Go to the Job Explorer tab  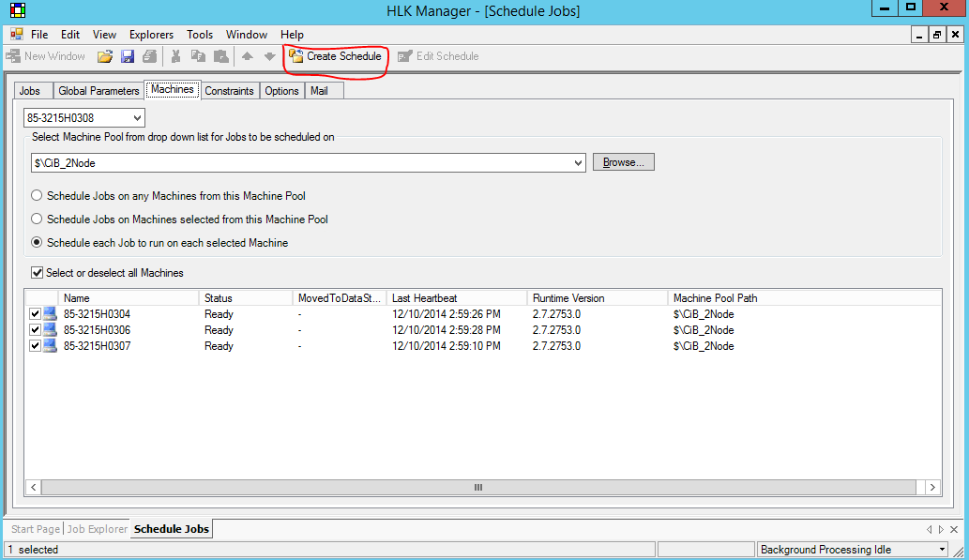(97, 529)
